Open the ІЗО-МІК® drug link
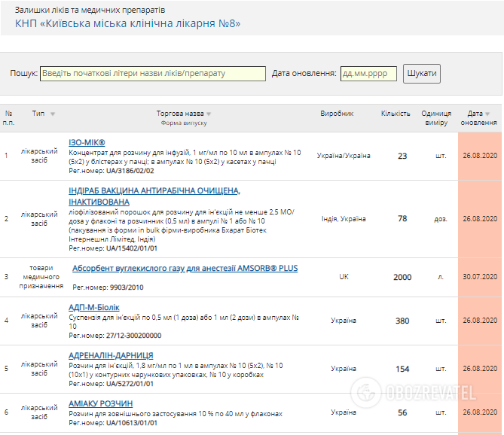 tap(87, 143)
